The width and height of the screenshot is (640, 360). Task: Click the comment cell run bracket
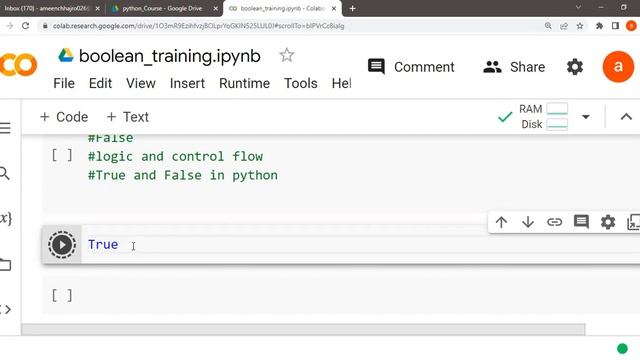pyautogui.click(x=62, y=156)
